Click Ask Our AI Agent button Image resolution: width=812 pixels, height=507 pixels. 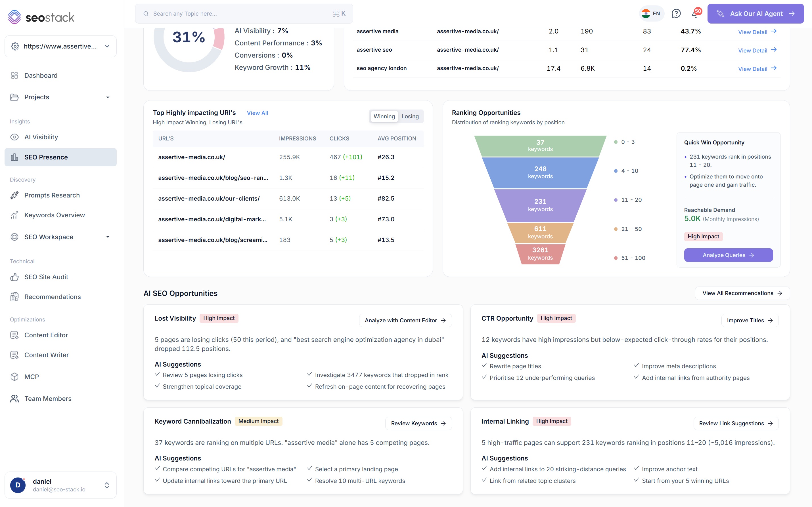755,14
